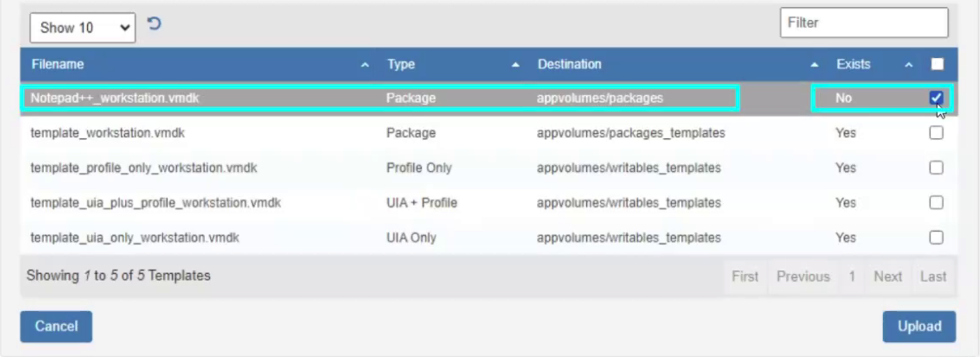Viewport: 980px width, 357px height.
Task: Check the template_uia_only_workstation.vmdk checkbox
Action: [936, 237]
